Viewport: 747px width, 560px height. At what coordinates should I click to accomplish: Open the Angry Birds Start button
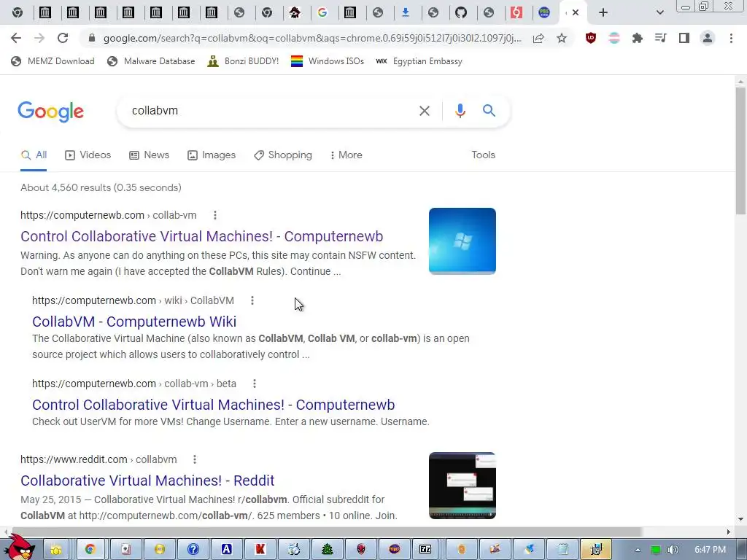click(20, 548)
